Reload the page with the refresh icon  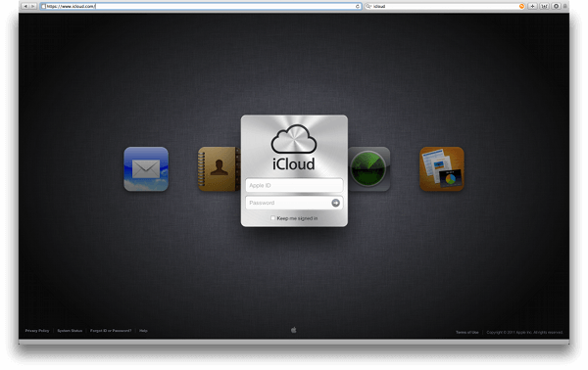(358, 6)
